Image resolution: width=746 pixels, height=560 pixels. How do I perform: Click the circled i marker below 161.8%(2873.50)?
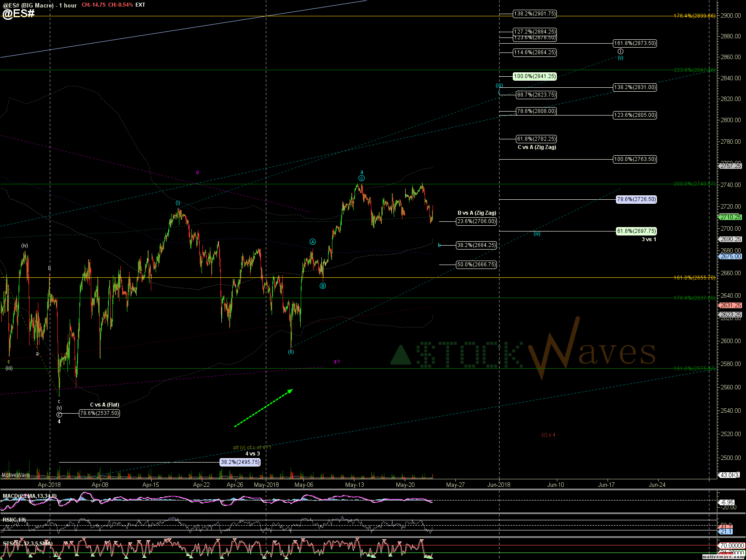tap(620, 52)
